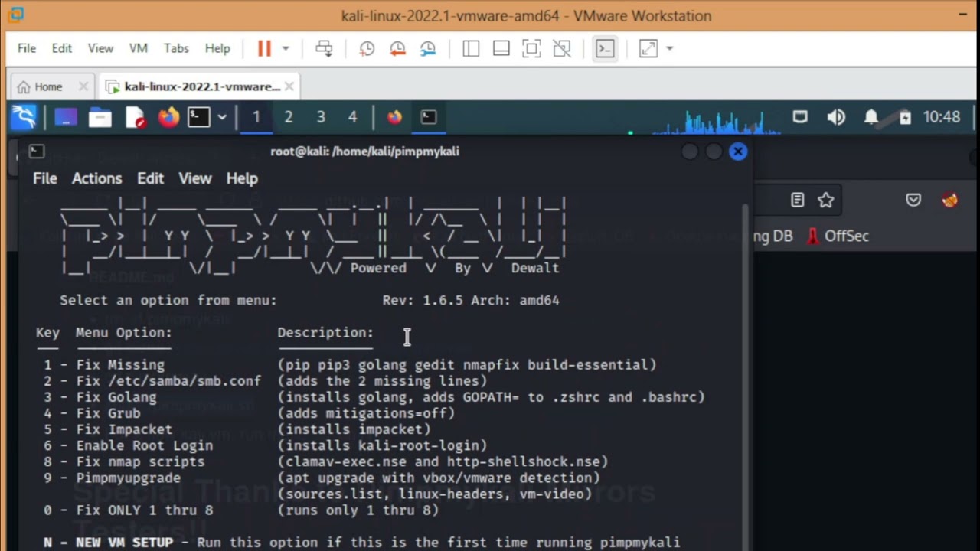Launch the text editor from Kali panel
Viewport: 980px width, 551px height.
136,117
